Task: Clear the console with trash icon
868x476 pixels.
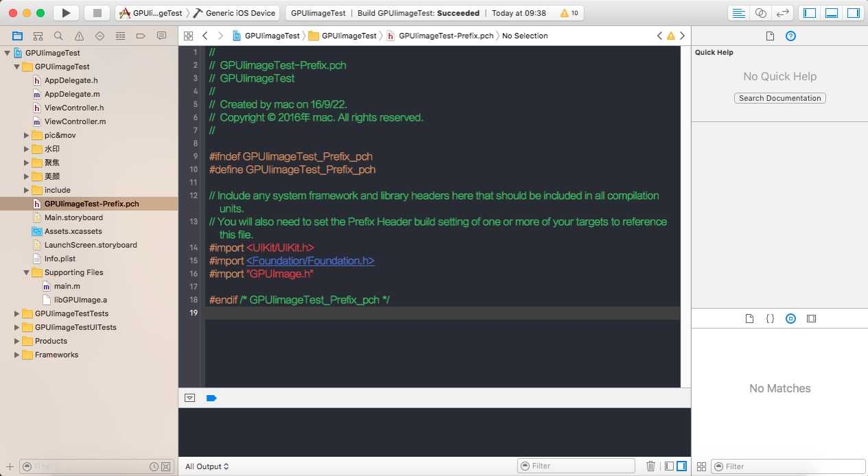Action: tap(650, 466)
